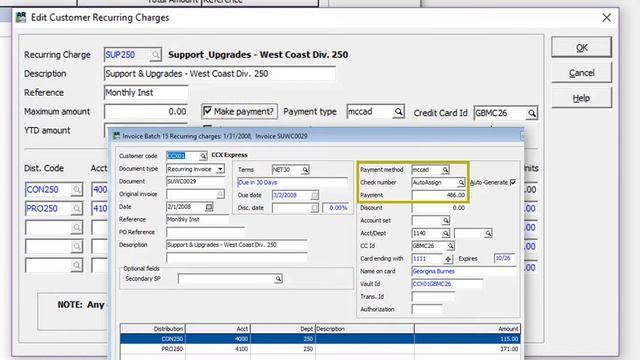Select CON250 distribution row in grid
640x360 pixels.
[320, 339]
